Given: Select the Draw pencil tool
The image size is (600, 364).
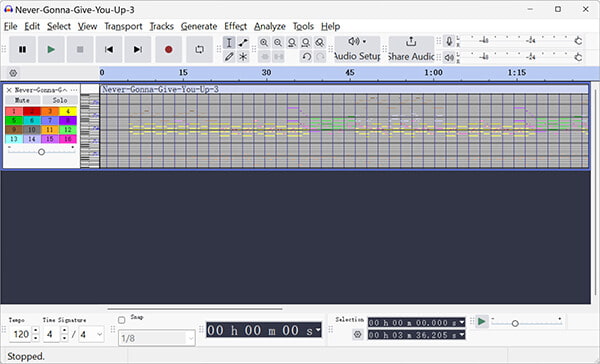Looking at the screenshot, I should pyautogui.click(x=229, y=57).
